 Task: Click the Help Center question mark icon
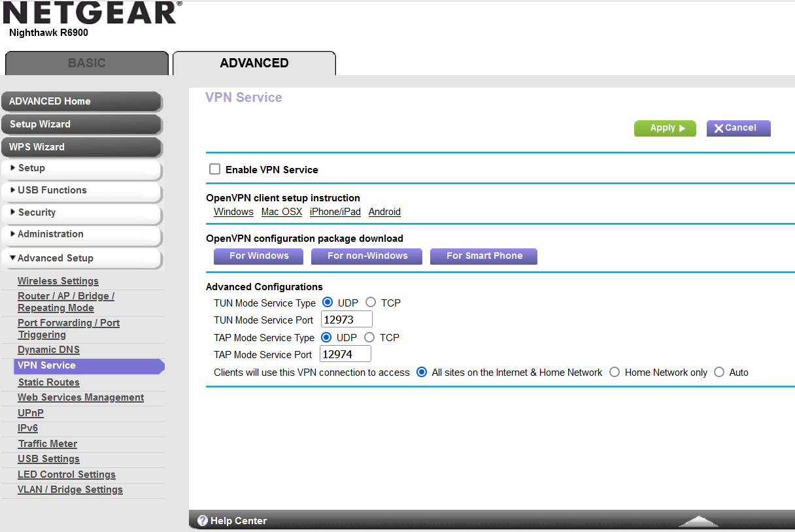coord(203,520)
